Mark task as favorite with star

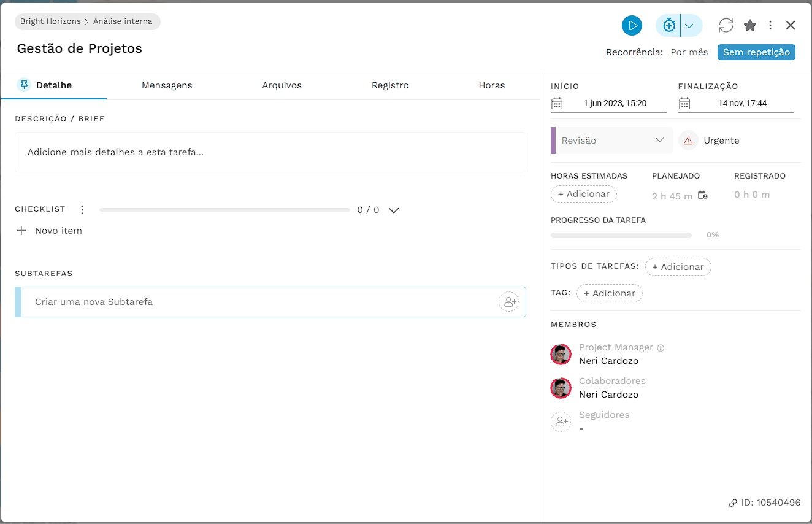coord(750,25)
